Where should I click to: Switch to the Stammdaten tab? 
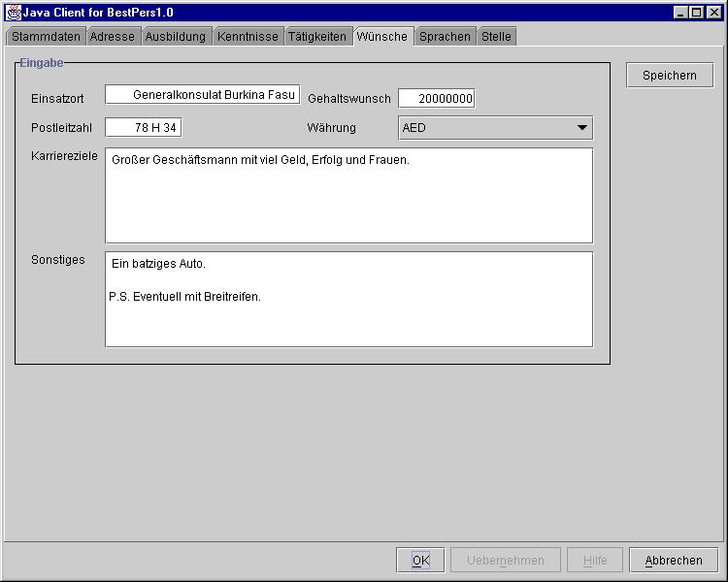tap(46, 37)
